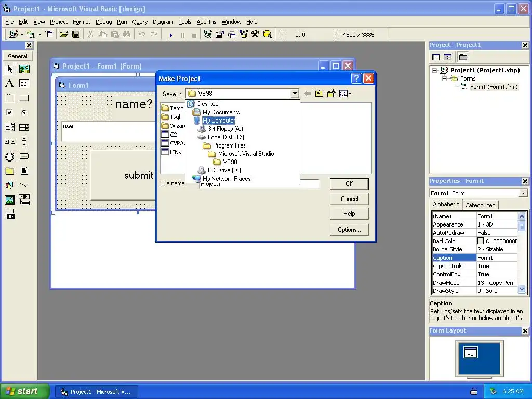Select the Shape tool in toolbox
Viewport: 532px width, 399px height.
[x=10, y=185]
